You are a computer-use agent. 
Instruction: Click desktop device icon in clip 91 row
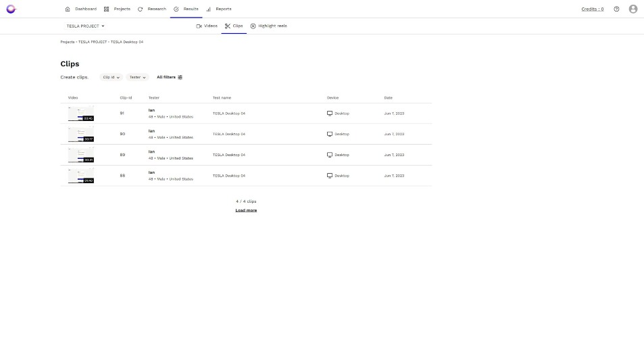point(329,114)
